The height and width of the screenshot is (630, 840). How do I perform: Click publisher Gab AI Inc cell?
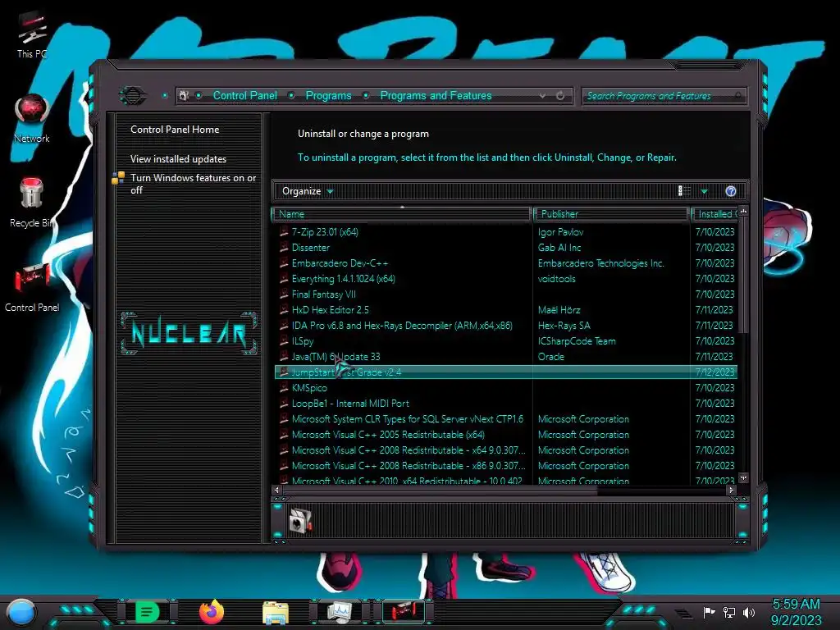(559, 248)
